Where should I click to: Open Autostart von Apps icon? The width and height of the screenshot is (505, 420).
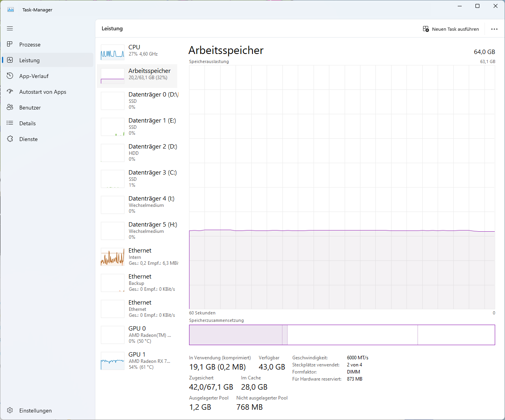(x=10, y=91)
